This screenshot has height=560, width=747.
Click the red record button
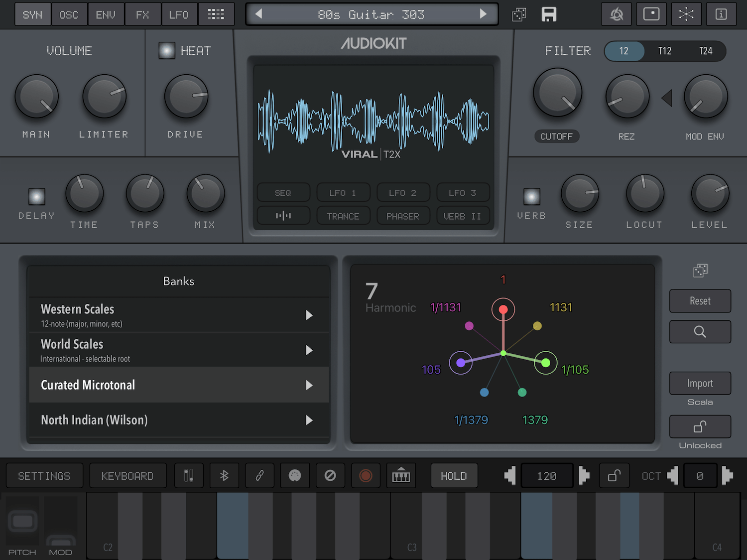pos(366,476)
